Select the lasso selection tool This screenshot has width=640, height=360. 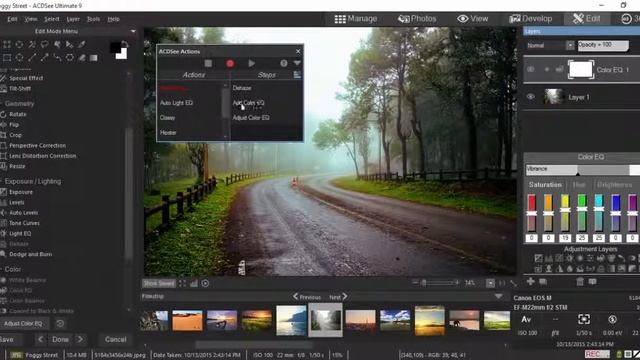coord(44,44)
